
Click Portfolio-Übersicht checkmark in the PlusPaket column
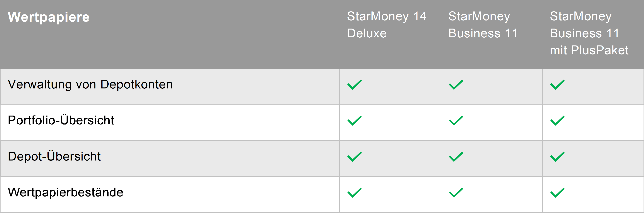pyautogui.click(x=557, y=121)
